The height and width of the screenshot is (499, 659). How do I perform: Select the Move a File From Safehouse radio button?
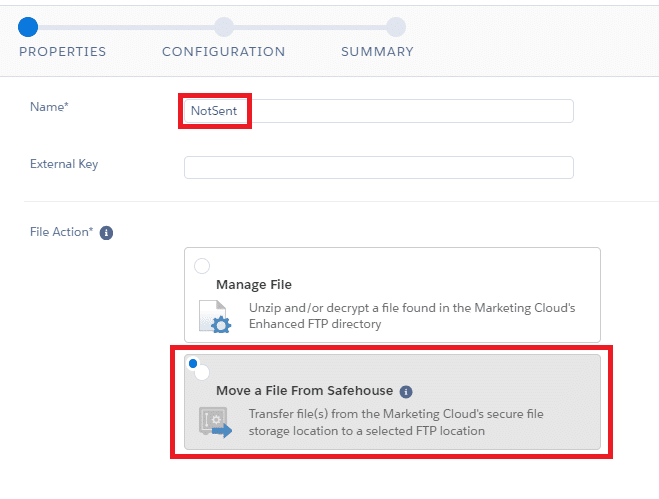click(202, 372)
